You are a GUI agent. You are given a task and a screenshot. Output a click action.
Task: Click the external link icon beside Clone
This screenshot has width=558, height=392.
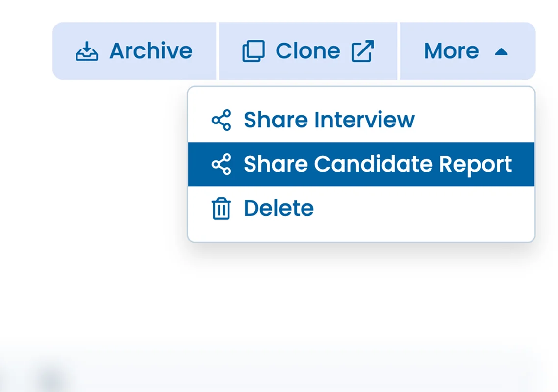[x=363, y=50]
